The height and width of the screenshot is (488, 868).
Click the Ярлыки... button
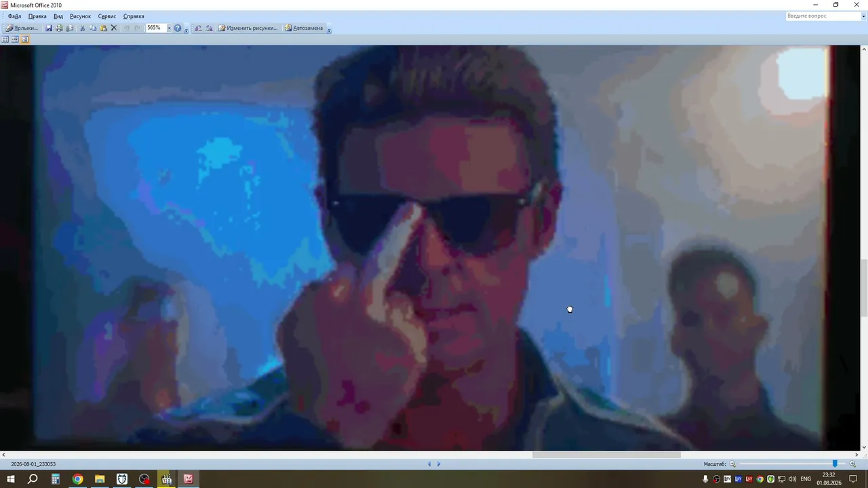[x=22, y=28]
